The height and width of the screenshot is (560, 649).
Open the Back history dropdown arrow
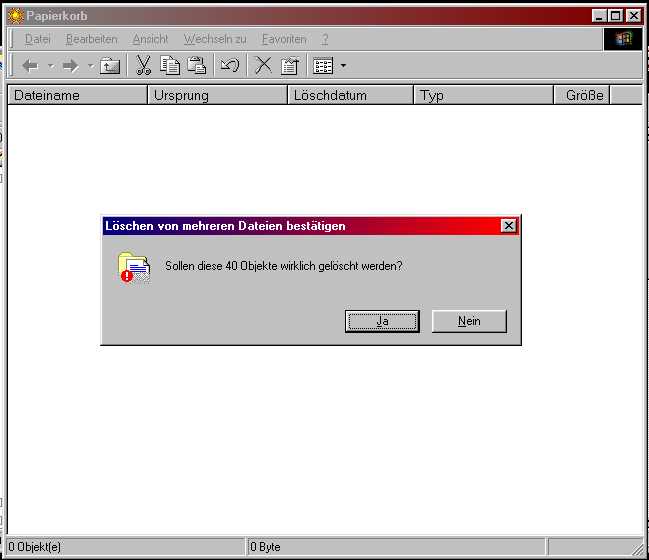point(51,66)
